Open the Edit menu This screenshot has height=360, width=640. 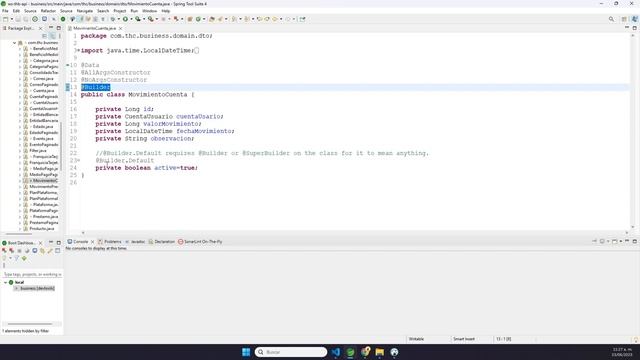coord(16,11)
